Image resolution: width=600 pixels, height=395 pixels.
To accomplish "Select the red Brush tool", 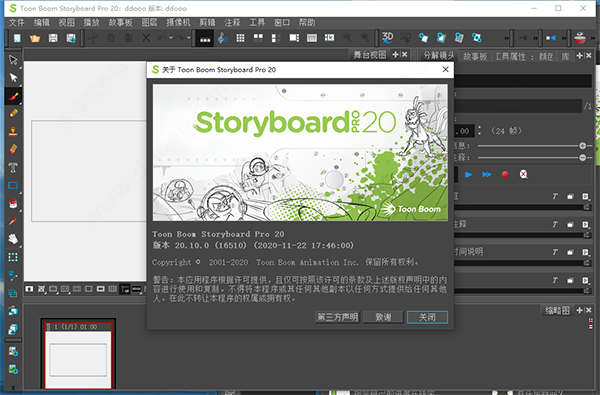I will point(13,96).
